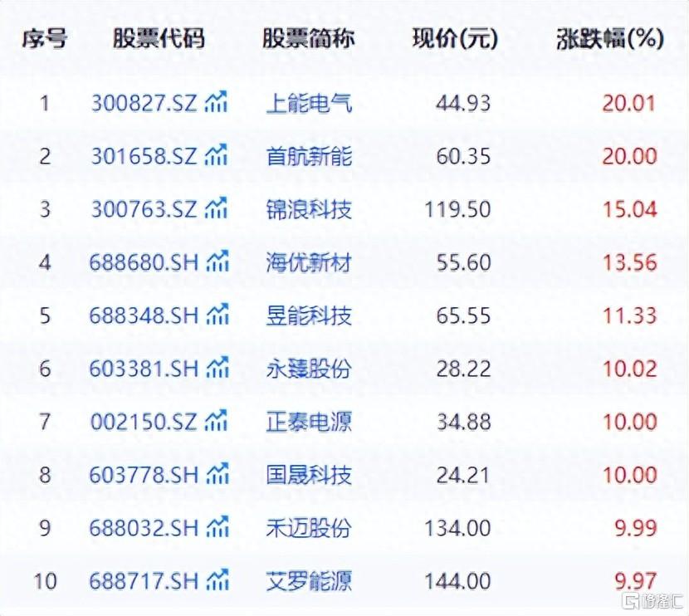Select price value 44.93
This screenshot has width=689, height=616.
click(463, 104)
